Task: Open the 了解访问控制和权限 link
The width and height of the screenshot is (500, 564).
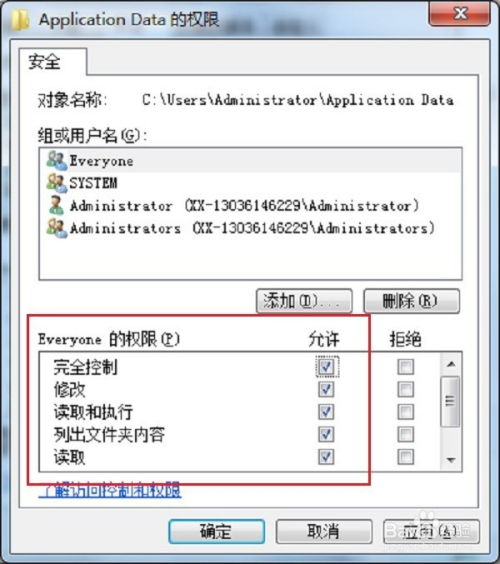Action: tap(110, 490)
